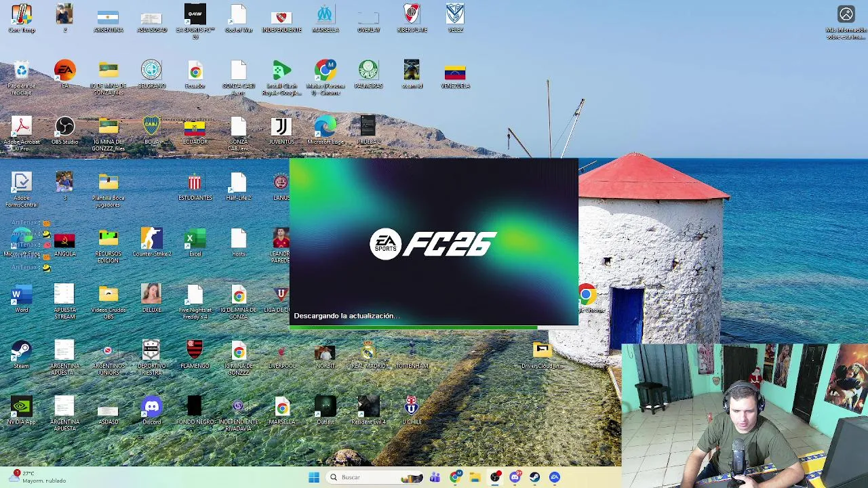Screen dimensions: 868x488
Task: Open the weather widget showing 27°C
Action: click(39, 477)
